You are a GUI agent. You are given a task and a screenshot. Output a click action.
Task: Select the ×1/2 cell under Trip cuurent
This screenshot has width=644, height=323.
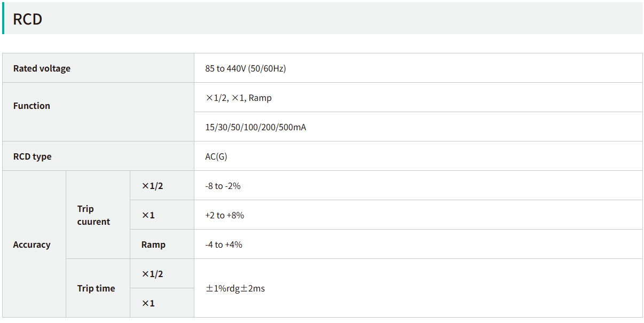[x=152, y=186]
